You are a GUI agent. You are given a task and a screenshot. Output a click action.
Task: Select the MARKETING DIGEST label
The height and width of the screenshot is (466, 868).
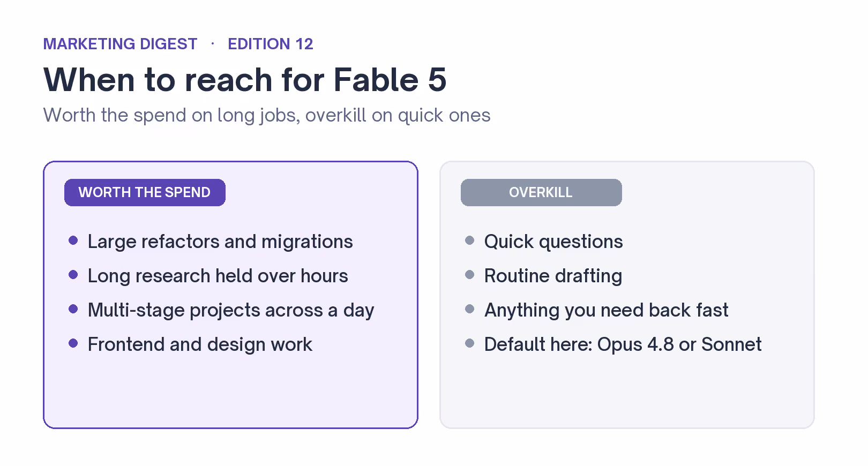click(x=120, y=44)
